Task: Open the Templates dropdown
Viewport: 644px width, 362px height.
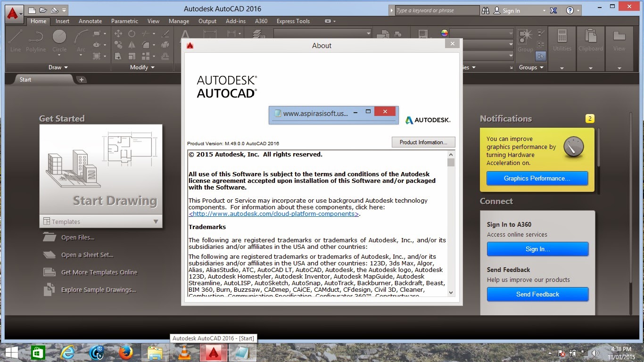Action: click(x=101, y=222)
